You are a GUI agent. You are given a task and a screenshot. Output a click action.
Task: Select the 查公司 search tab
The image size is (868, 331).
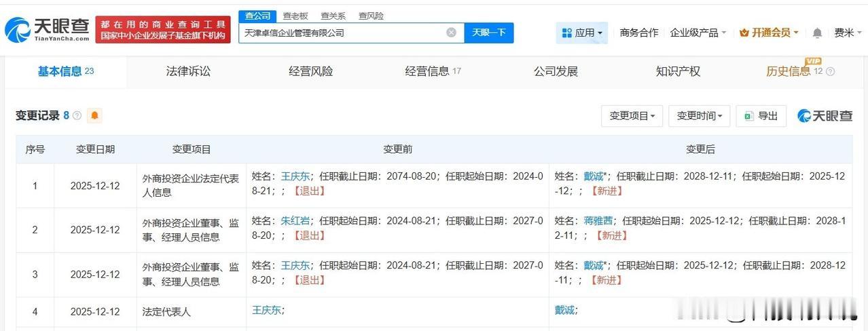point(257,16)
